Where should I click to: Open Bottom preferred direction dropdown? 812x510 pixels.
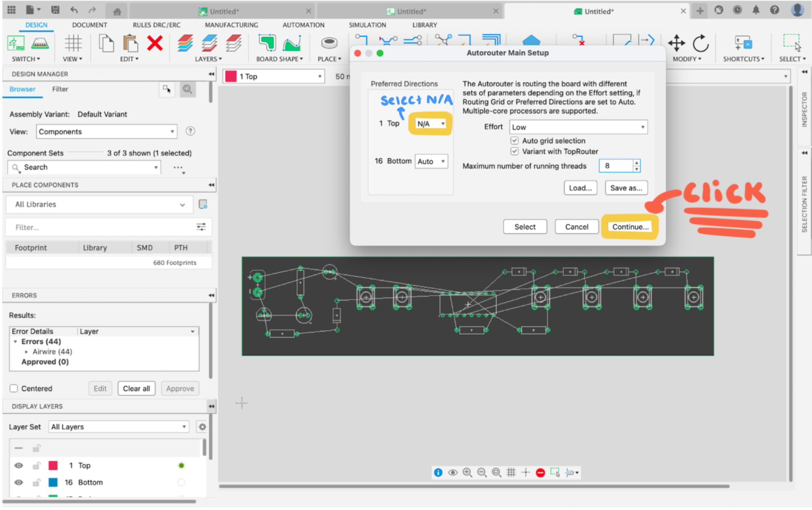click(x=431, y=161)
